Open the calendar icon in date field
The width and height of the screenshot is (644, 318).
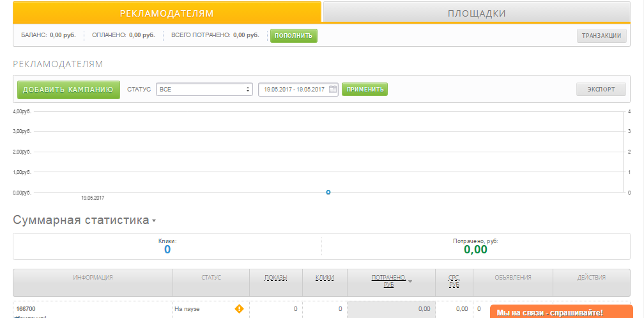click(332, 90)
